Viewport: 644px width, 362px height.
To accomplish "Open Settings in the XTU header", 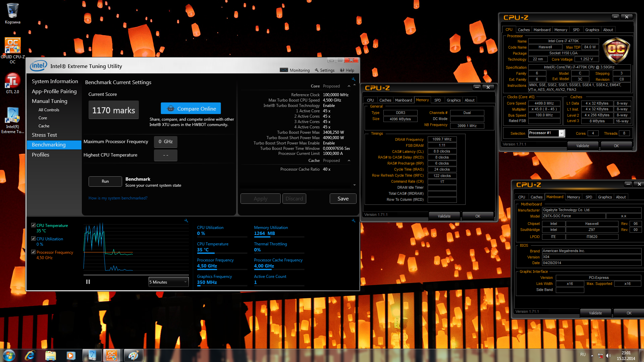I will tap(324, 70).
